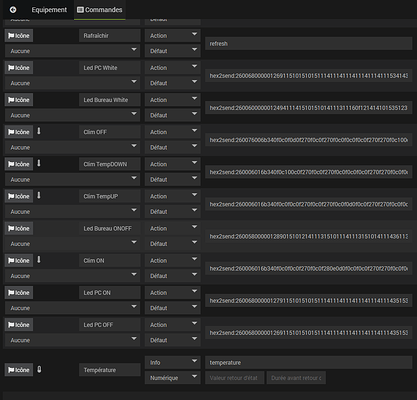This screenshot has height=400, width=417.
Task: Expand Aucune dropdown under Led Bureau White
Action: coord(72,115)
